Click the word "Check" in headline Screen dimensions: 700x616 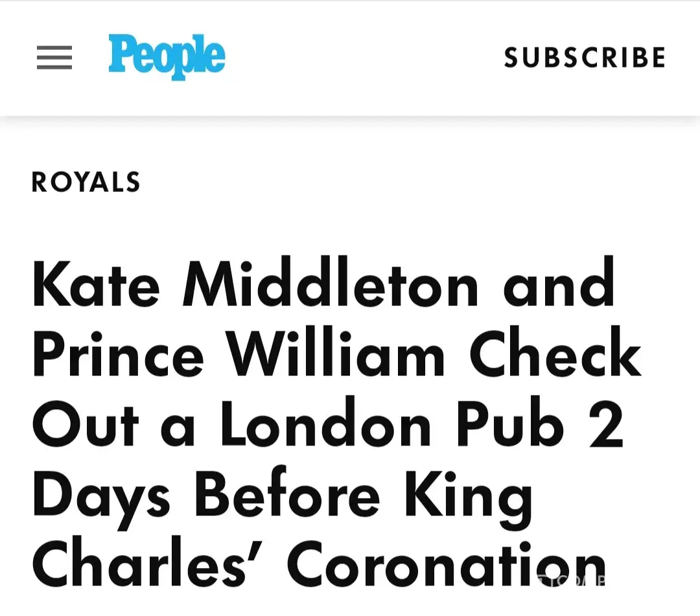point(555,355)
